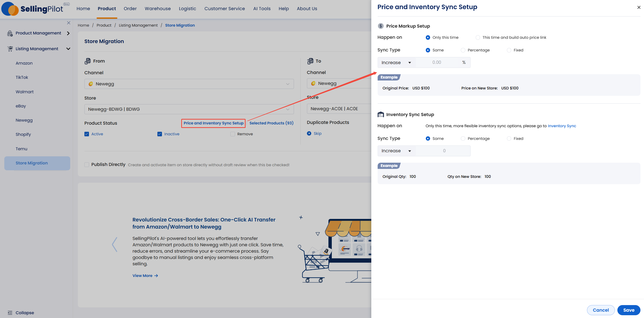This screenshot has height=318, width=644.
Task: Open Selected Products (93) link
Action: click(x=271, y=123)
